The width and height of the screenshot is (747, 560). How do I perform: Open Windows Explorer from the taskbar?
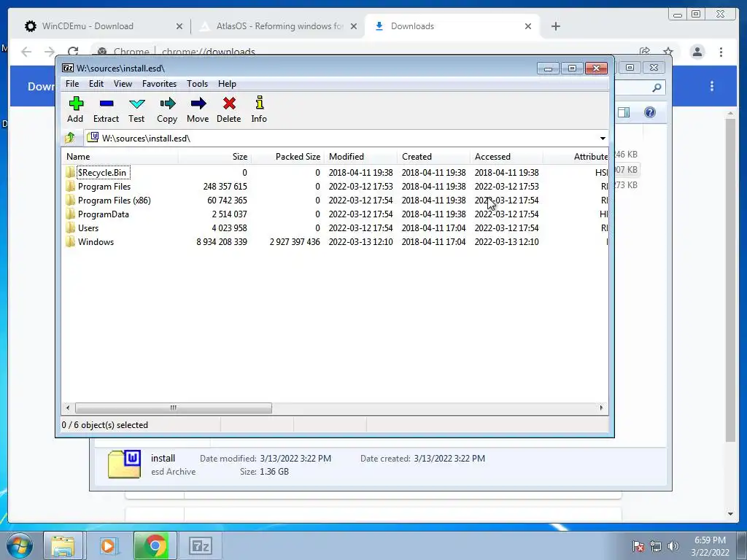coord(63,545)
